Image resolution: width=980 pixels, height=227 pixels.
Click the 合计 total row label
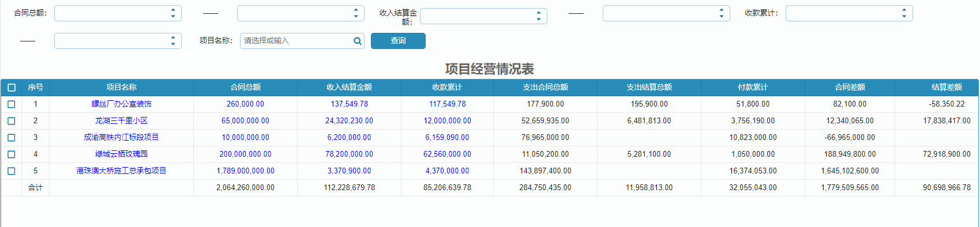click(35, 188)
